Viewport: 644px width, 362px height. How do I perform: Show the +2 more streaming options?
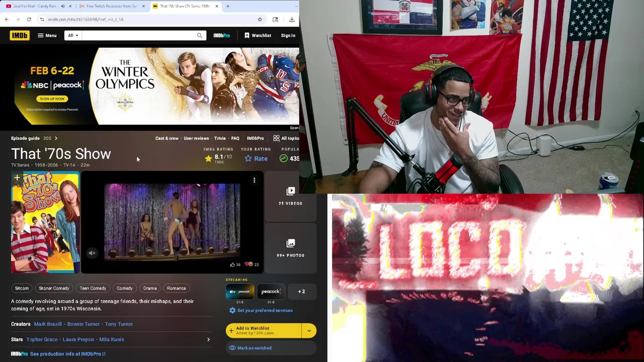point(301,292)
